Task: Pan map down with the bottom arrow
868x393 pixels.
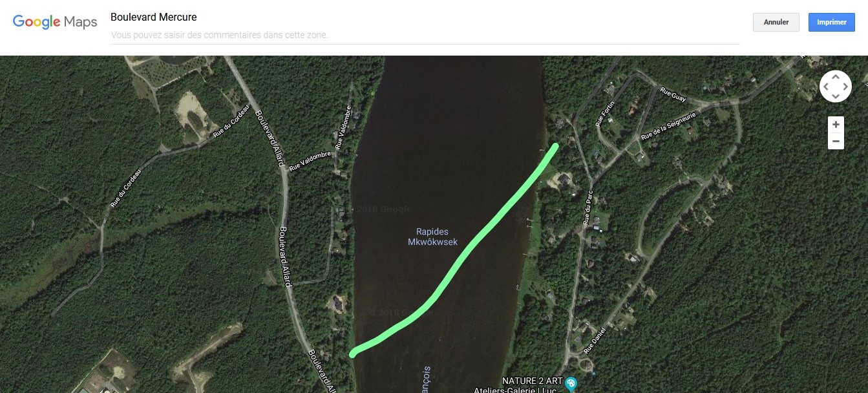Action: click(x=836, y=96)
